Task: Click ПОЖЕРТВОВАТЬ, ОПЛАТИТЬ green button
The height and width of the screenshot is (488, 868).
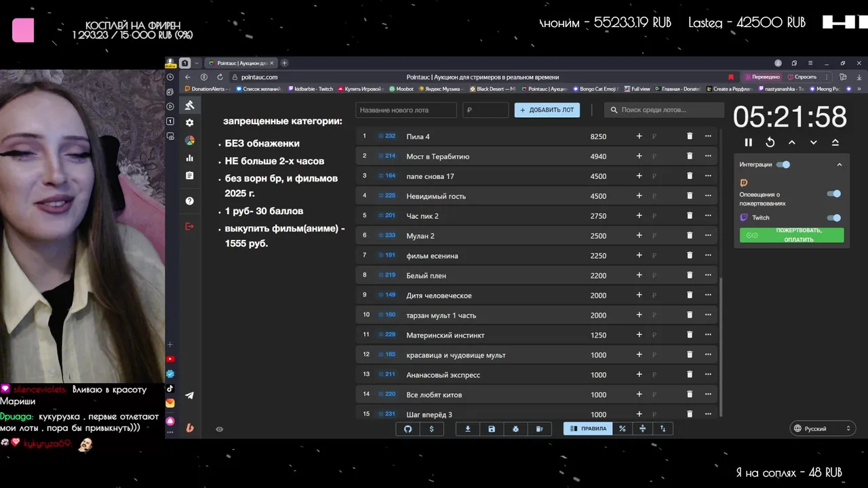Action: tap(791, 235)
